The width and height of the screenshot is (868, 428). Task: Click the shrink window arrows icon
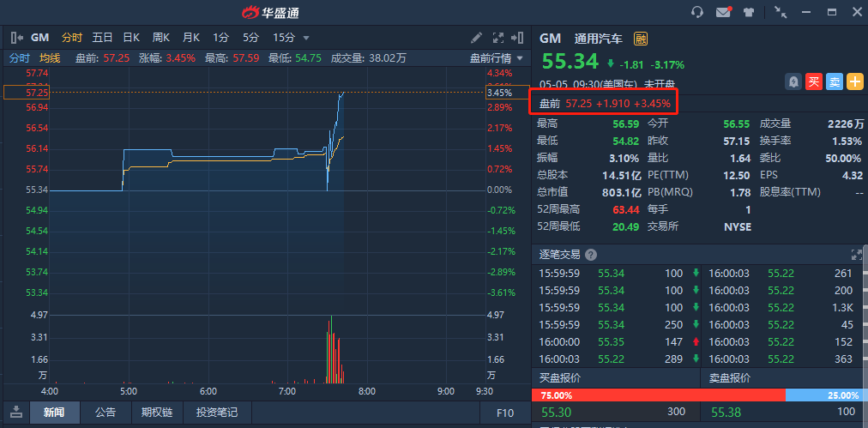(x=781, y=12)
